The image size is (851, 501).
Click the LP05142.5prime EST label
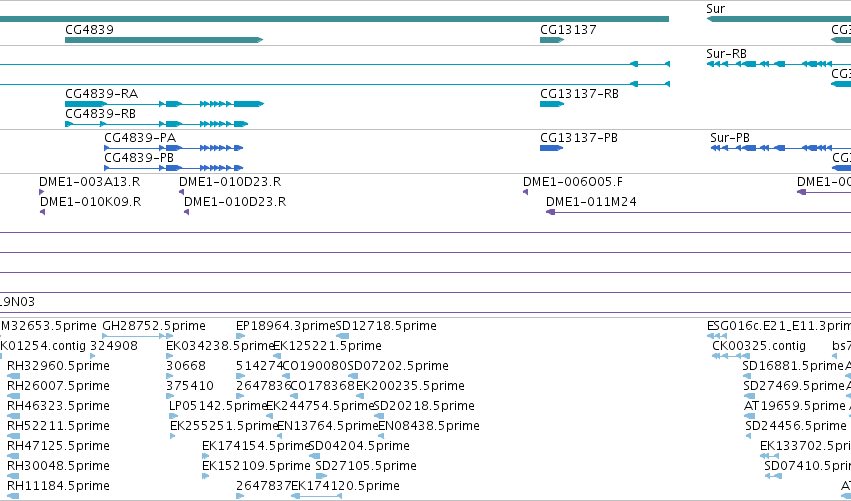pyautogui.click(x=219, y=406)
